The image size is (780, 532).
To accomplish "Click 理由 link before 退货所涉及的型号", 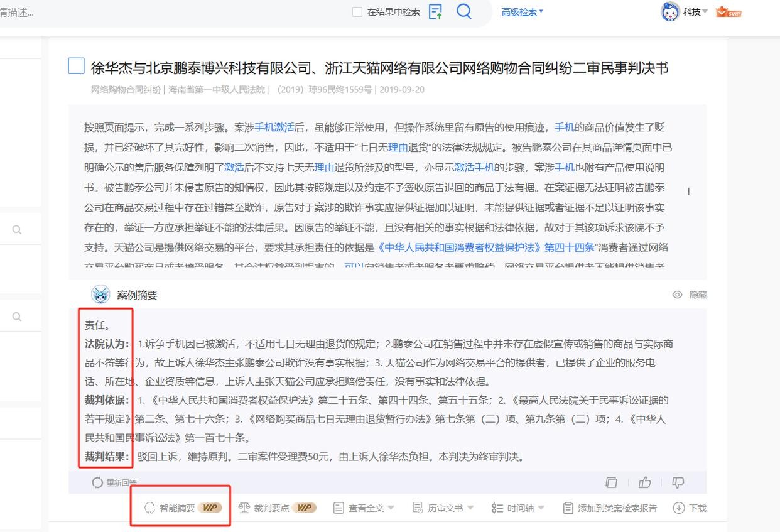I will (324, 168).
